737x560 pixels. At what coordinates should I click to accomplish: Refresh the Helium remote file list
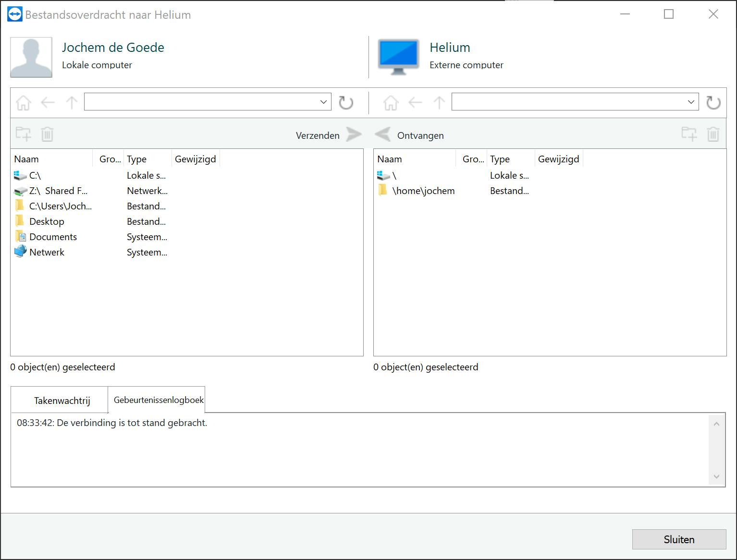click(x=713, y=102)
